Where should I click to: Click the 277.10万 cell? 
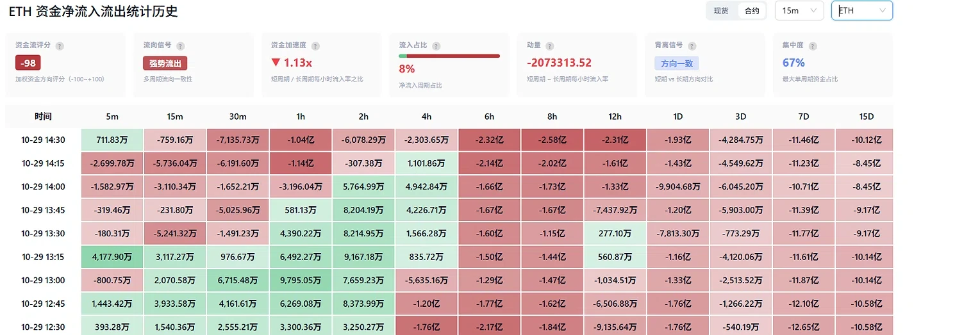pyautogui.click(x=615, y=234)
